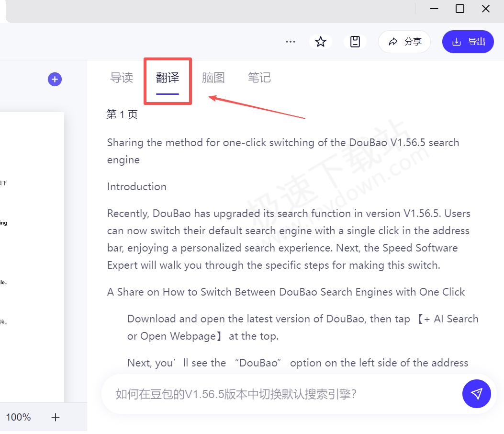This screenshot has width=504, height=434.
Task: Toggle the favorite star icon
Action: pyautogui.click(x=320, y=42)
